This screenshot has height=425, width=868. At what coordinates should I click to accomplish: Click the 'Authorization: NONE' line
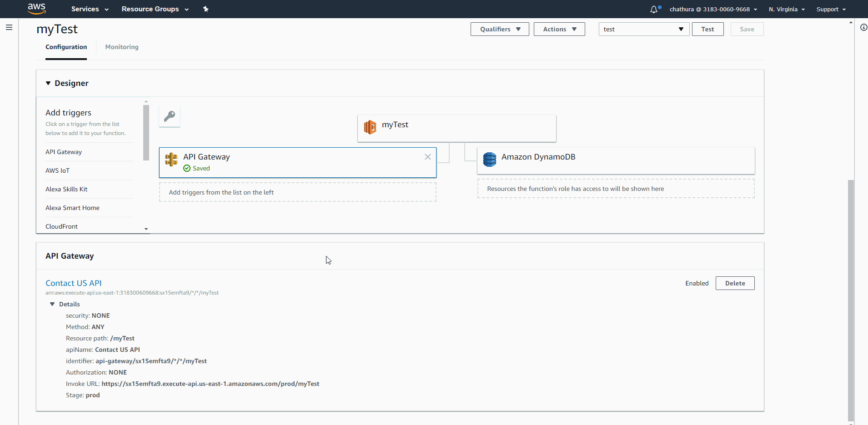click(96, 372)
